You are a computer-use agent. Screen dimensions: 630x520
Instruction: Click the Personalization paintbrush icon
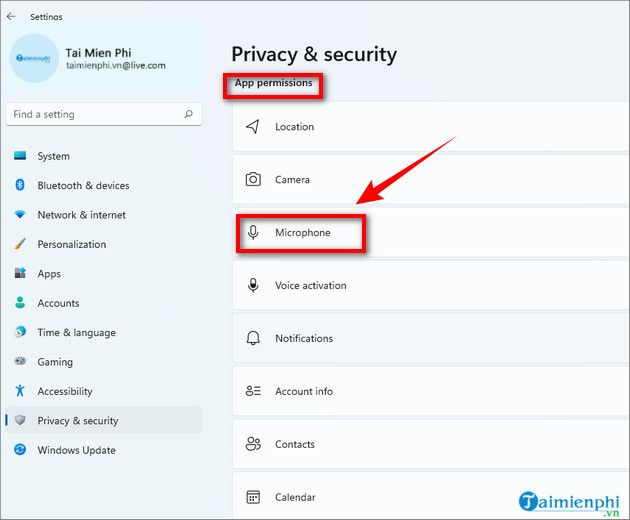20,244
